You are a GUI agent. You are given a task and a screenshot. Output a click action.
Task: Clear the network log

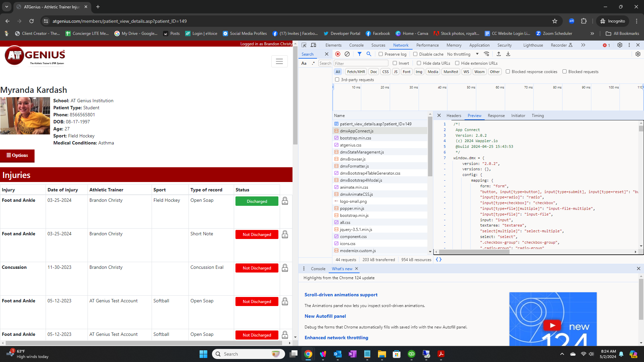pos(347,54)
